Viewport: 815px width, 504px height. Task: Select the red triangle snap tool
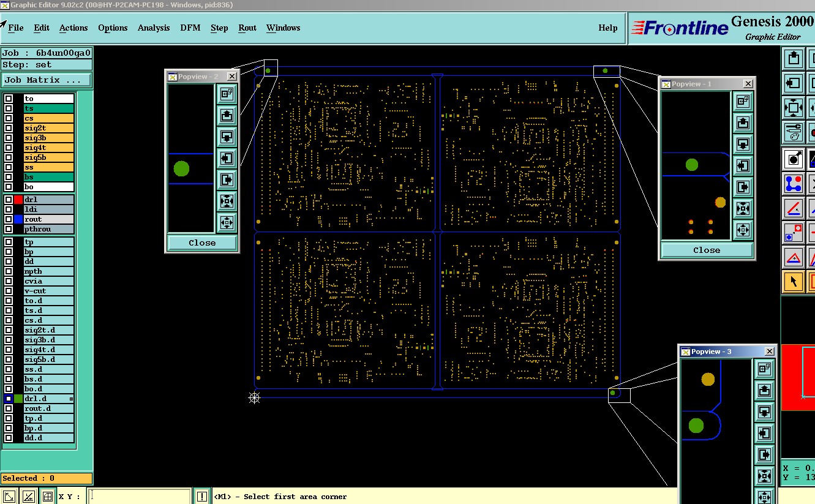coord(794,257)
